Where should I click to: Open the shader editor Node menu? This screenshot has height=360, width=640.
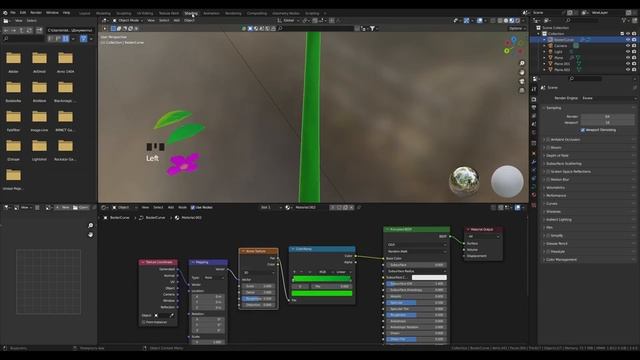coord(182,207)
